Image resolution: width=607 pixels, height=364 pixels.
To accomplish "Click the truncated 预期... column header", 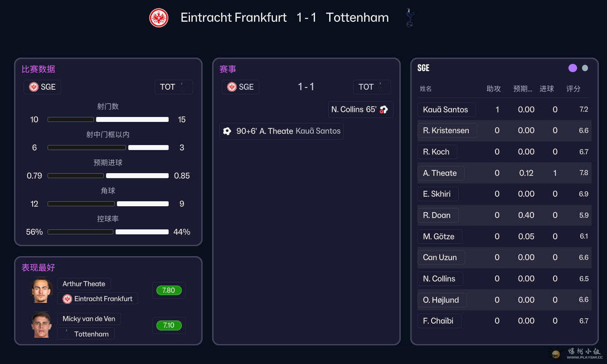I will pyautogui.click(x=523, y=89).
